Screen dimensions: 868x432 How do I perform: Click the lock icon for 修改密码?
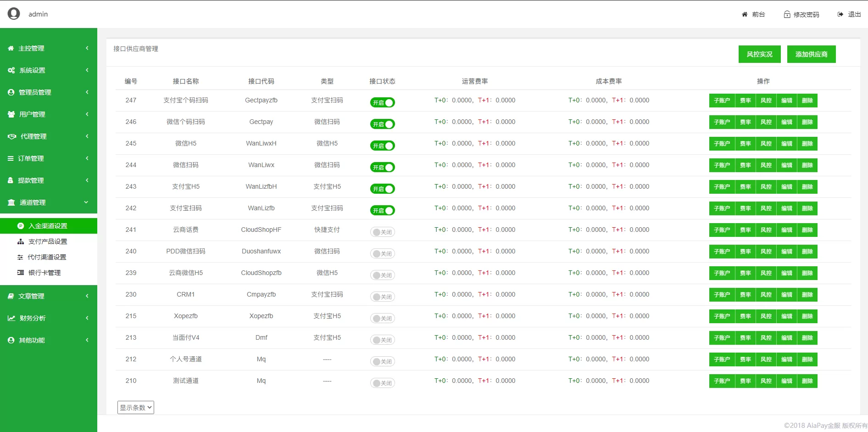787,15
